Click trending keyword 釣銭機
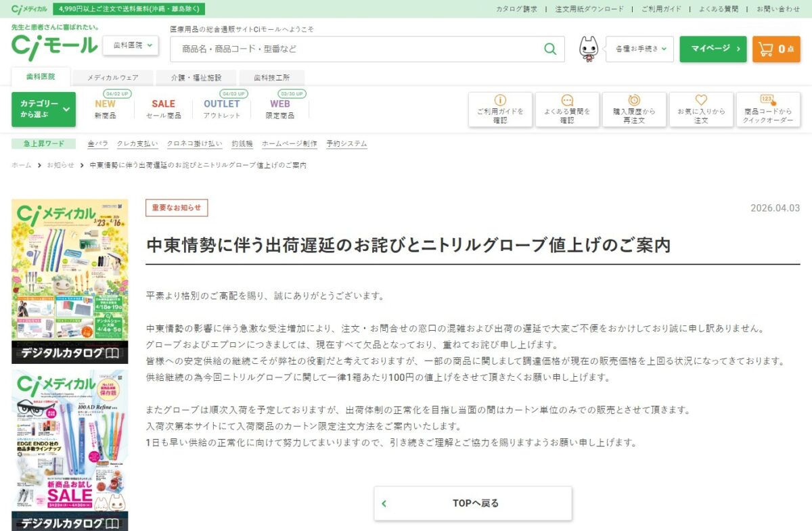Screen dimensions: 812x531 pos(242,143)
